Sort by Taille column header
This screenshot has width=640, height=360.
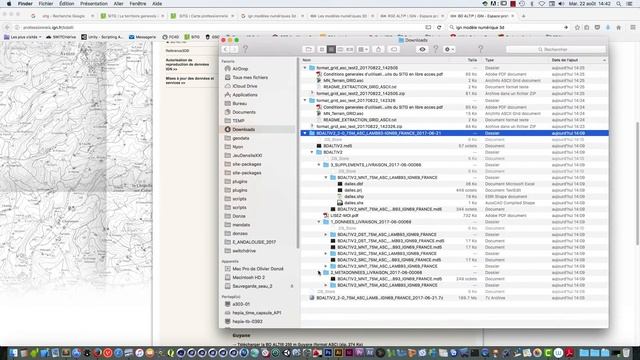click(x=472, y=60)
